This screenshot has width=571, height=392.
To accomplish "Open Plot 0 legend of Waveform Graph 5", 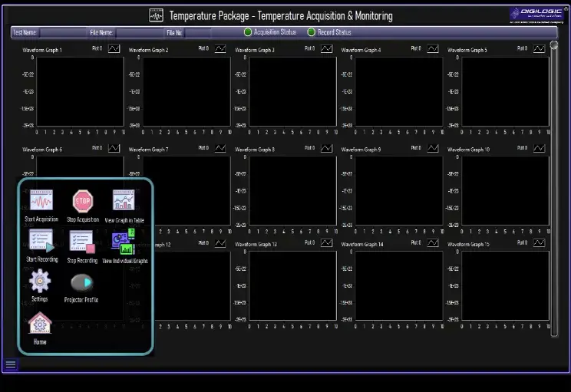I will [539, 48].
